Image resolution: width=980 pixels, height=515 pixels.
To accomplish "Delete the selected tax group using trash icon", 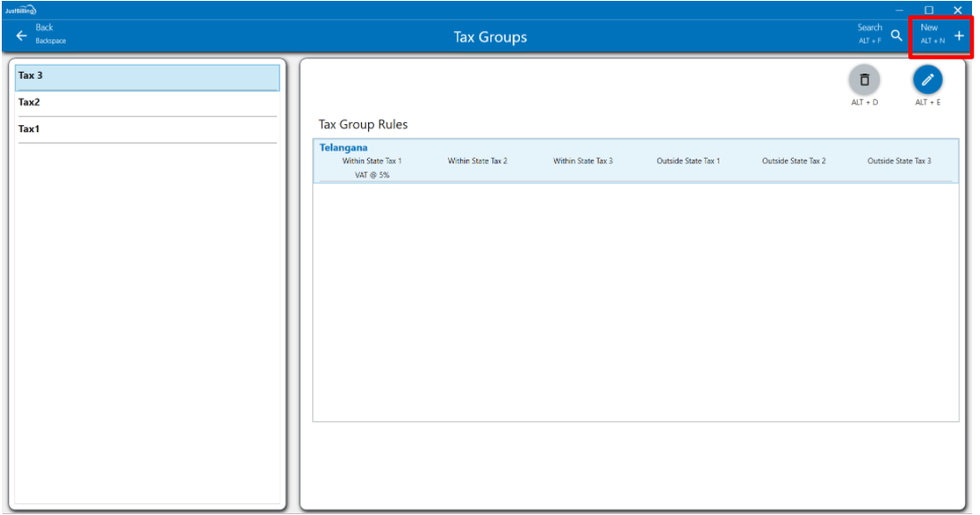I will pyautogui.click(x=864, y=81).
